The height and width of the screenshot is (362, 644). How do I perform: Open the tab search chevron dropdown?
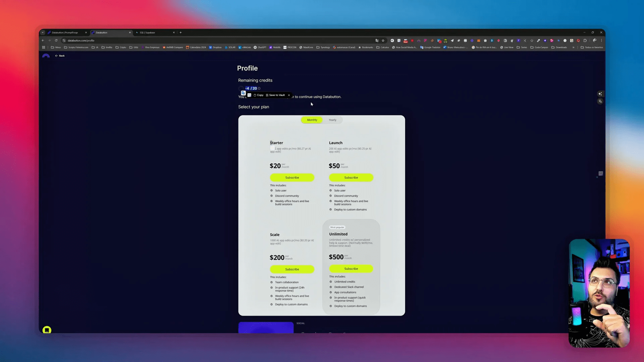click(43, 33)
